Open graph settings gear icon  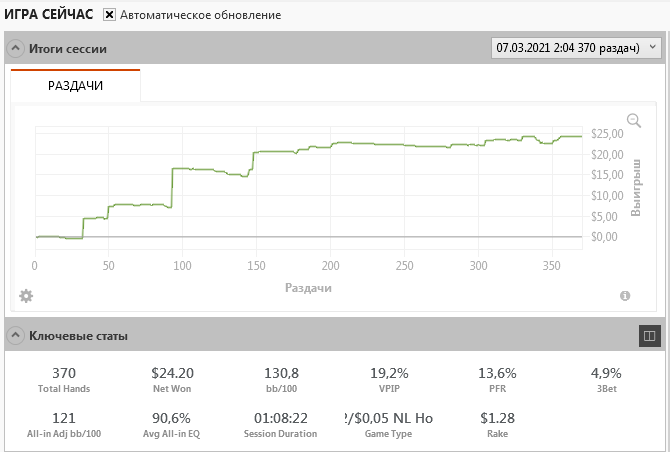pos(26,296)
